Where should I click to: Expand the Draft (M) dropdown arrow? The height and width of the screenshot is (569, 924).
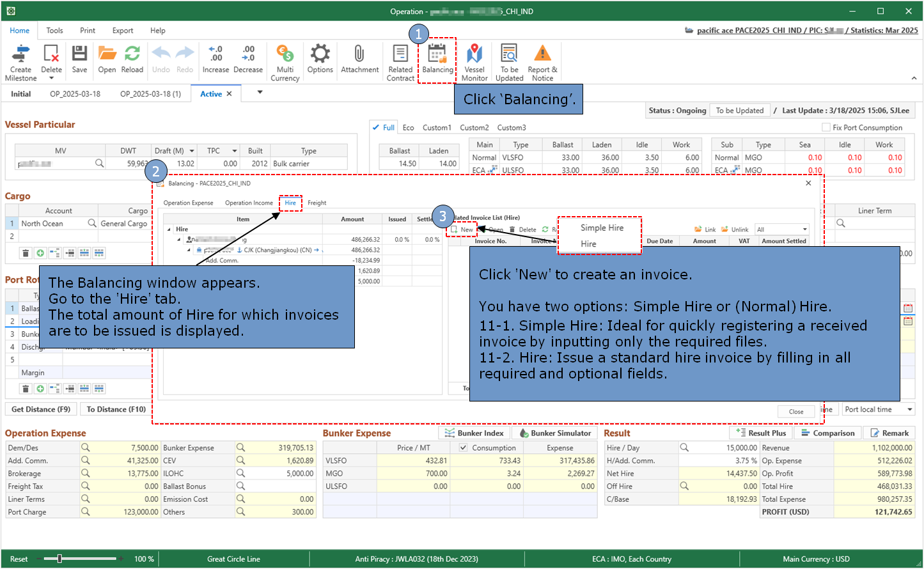point(192,151)
